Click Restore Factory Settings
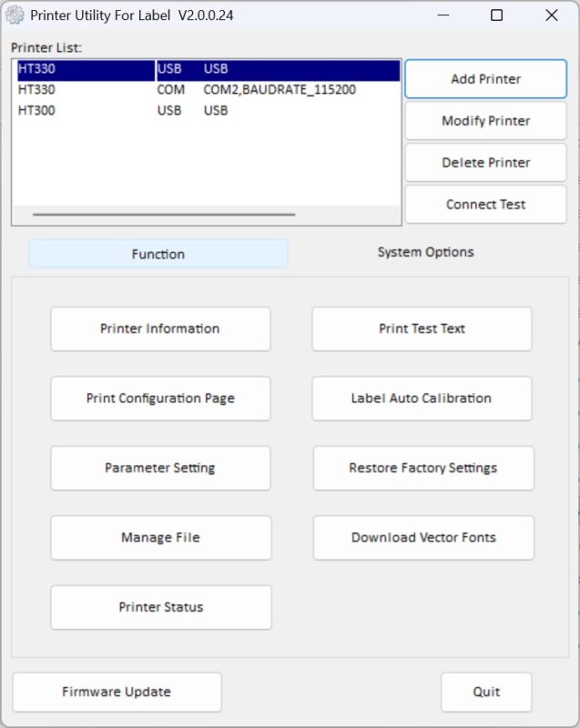The width and height of the screenshot is (580, 728). [x=422, y=468]
